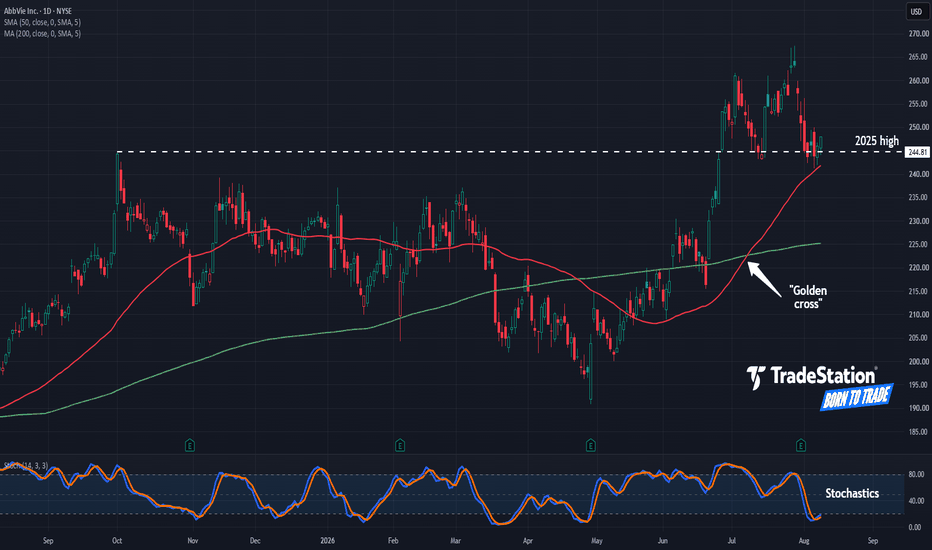Click the Mar label on time axis
Screen dimensions: 932x550
456,540
